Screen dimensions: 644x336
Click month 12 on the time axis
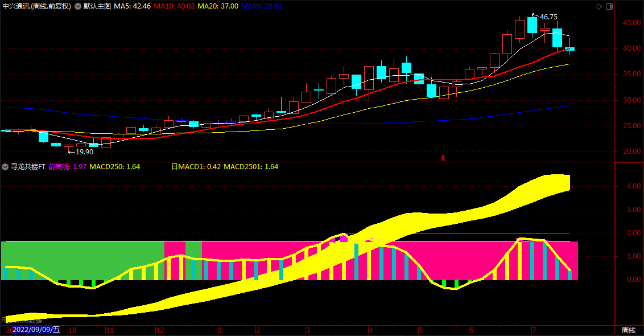(160, 330)
